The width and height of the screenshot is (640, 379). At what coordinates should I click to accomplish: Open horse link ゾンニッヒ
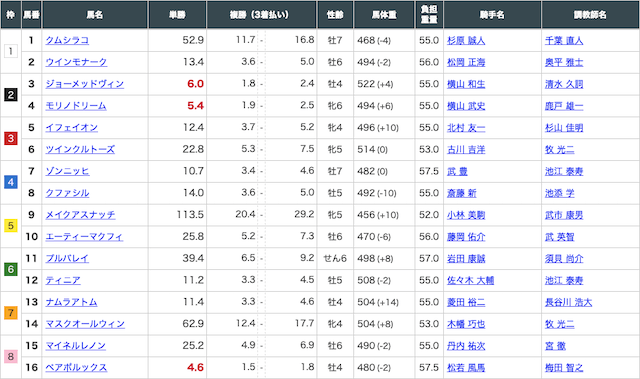(67, 171)
